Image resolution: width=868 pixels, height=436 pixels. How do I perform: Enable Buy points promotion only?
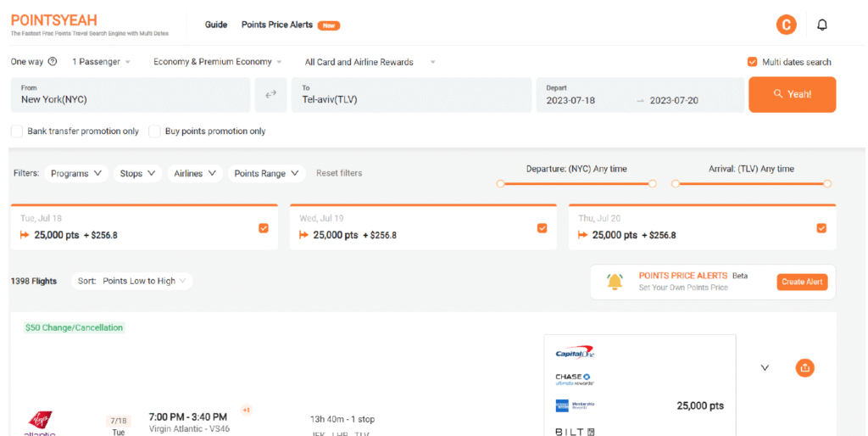click(155, 131)
